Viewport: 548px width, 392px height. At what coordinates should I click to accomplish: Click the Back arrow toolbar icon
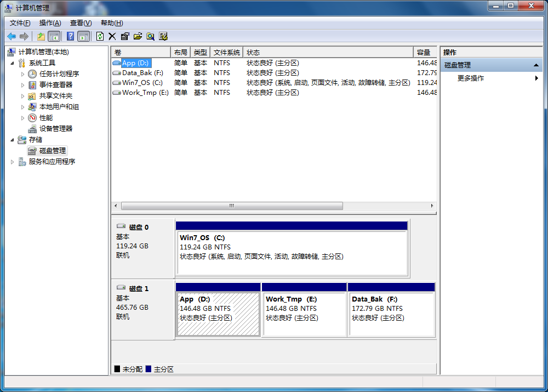pos(12,36)
